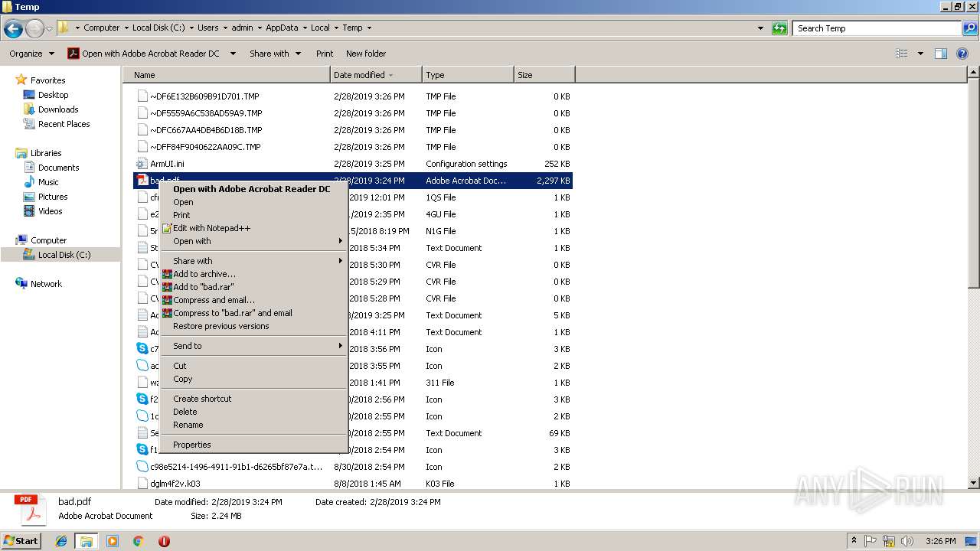Sort by the Date modified column header

376,75
